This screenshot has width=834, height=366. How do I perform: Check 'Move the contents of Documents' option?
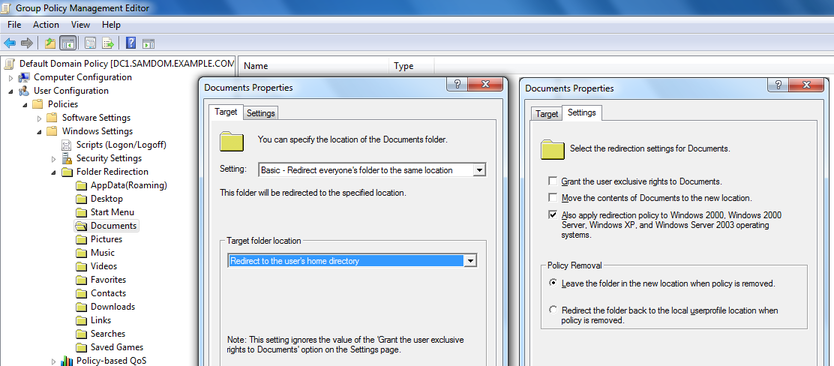tap(553, 198)
